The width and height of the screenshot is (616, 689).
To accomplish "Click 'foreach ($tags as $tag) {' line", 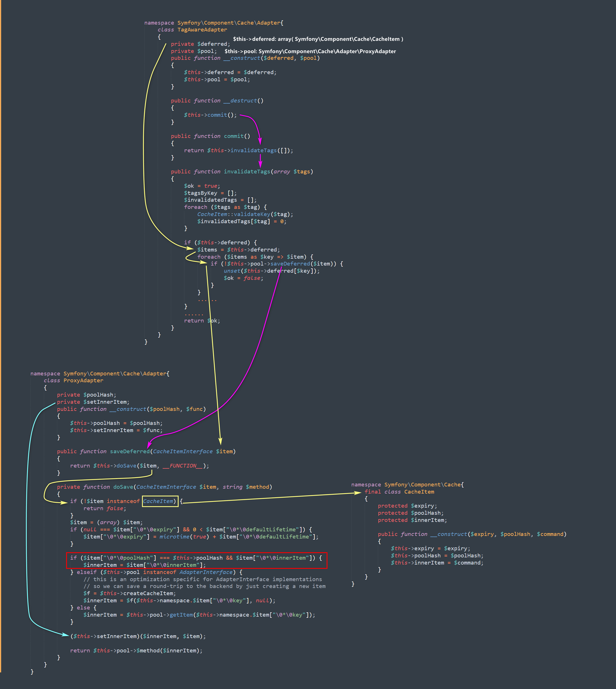I will point(225,207).
